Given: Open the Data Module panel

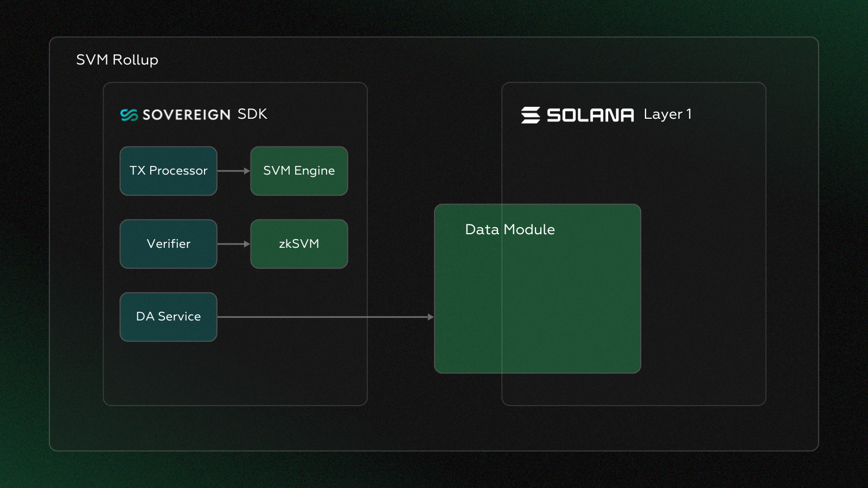Looking at the screenshot, I should [538, 287].
